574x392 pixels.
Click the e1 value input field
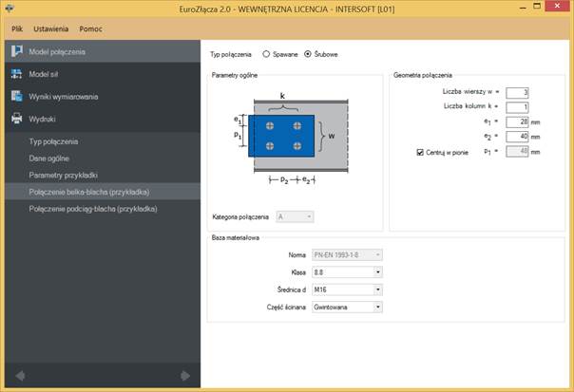tap(517, 121)
